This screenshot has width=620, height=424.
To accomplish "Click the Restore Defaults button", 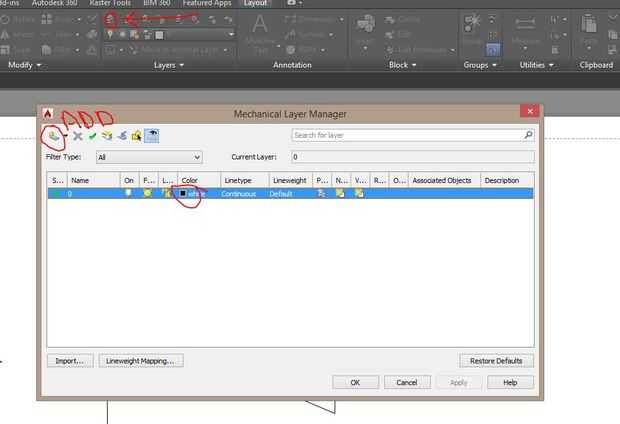I will point(496,361).
